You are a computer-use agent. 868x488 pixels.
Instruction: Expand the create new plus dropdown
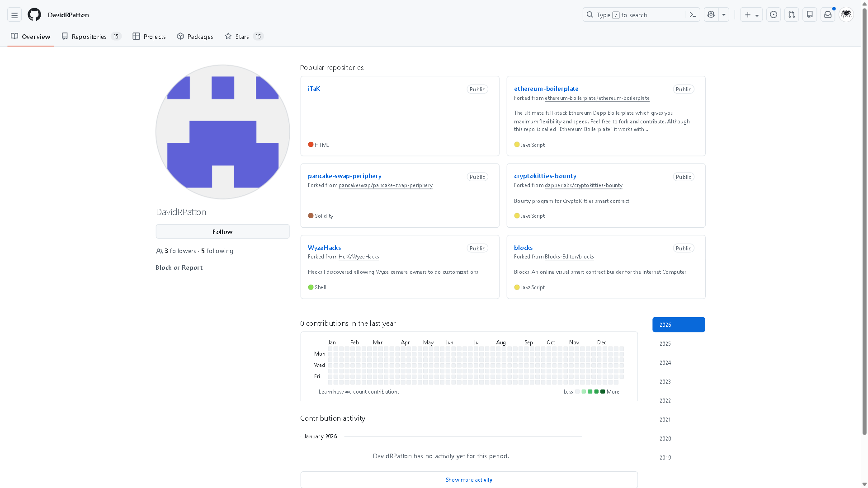click(x=751, y=15)
